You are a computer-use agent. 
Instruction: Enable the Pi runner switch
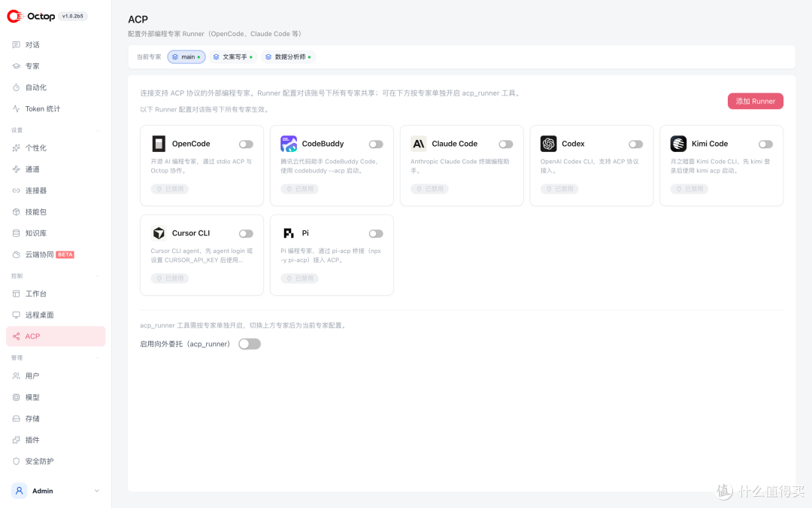coord(376,234)
